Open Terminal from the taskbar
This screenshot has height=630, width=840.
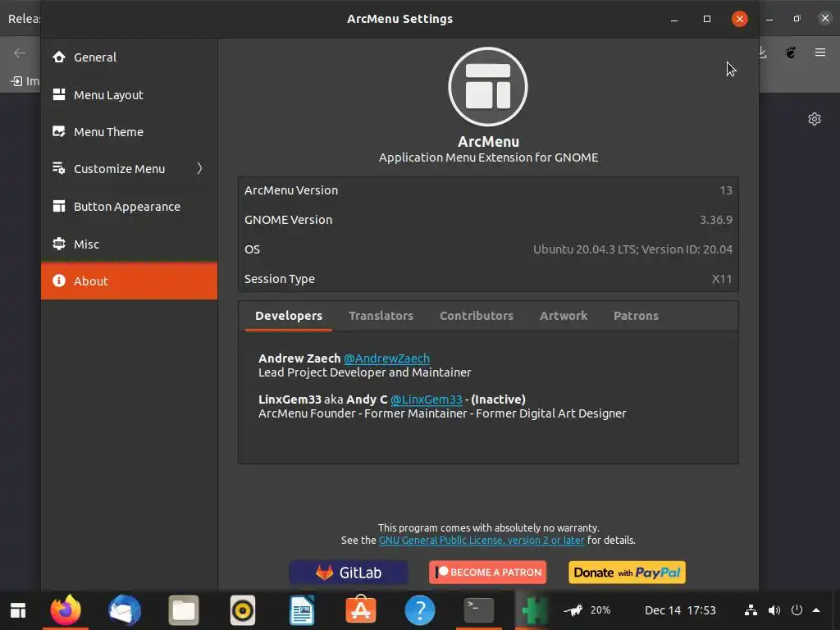pos(479,610)
